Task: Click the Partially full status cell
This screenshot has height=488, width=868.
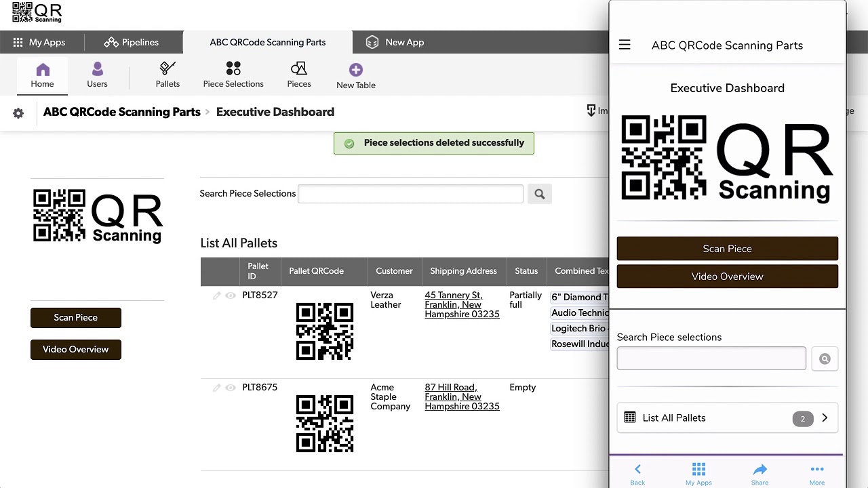Action: click(x=526, y=300)
